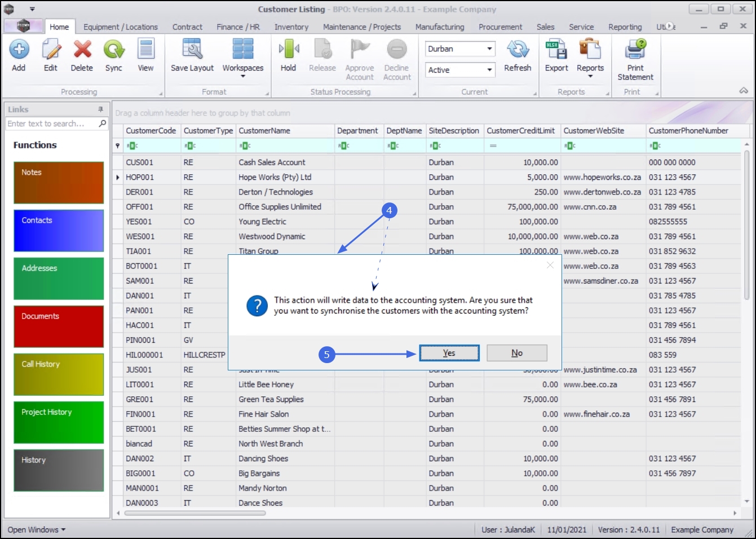Expand the Open Windows menu
This screenshot has width=756, height=539.
pyautogui.click(x=37, y=530)
